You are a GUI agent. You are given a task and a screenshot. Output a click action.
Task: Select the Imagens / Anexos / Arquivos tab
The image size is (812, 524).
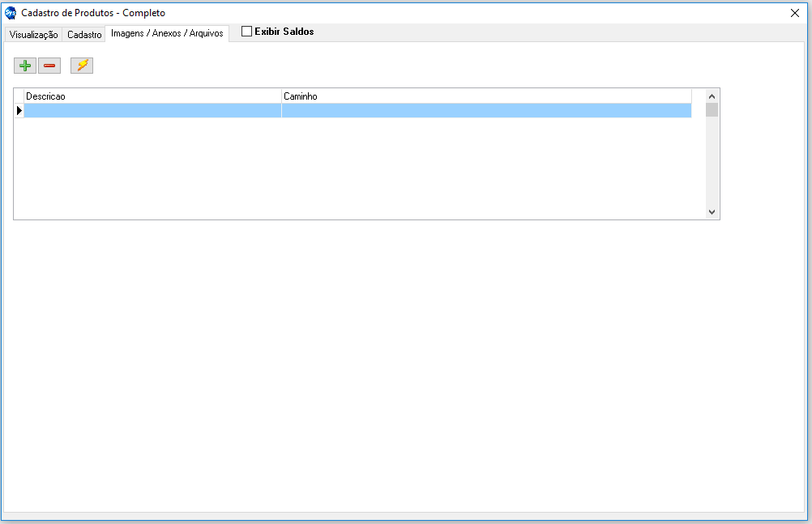(167, 33)
